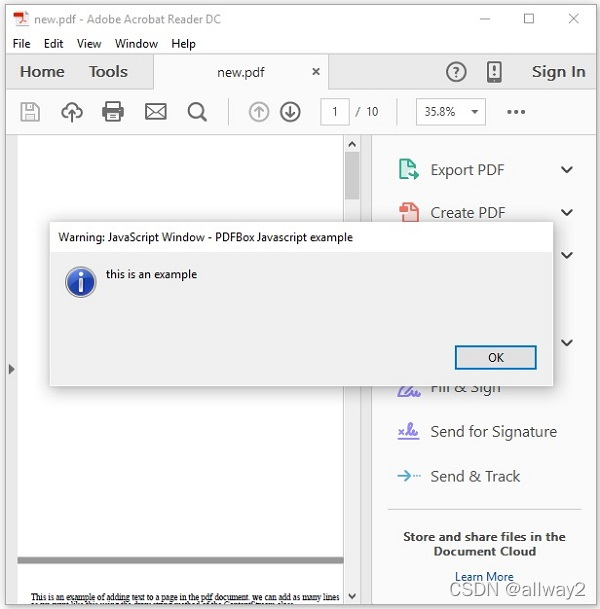Open the View menu

click(x=89, y=44)
